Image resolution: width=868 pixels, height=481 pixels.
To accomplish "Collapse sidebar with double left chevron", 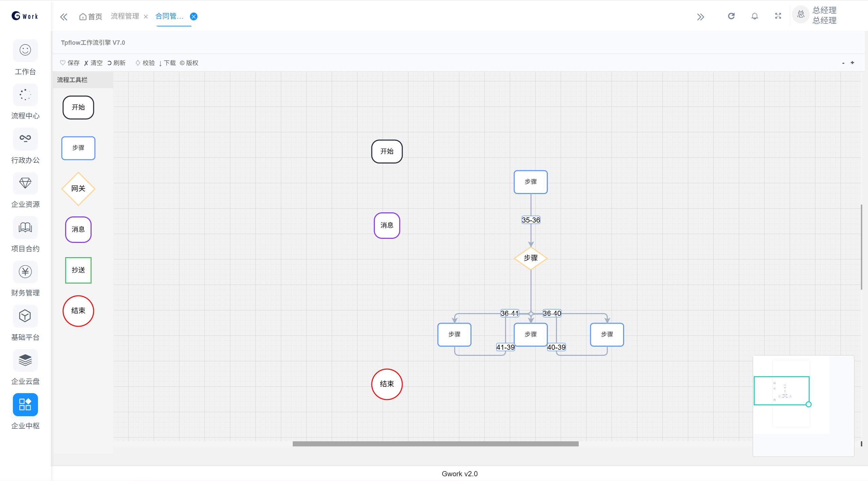I will pyautogui.click(x=64, y=17).
